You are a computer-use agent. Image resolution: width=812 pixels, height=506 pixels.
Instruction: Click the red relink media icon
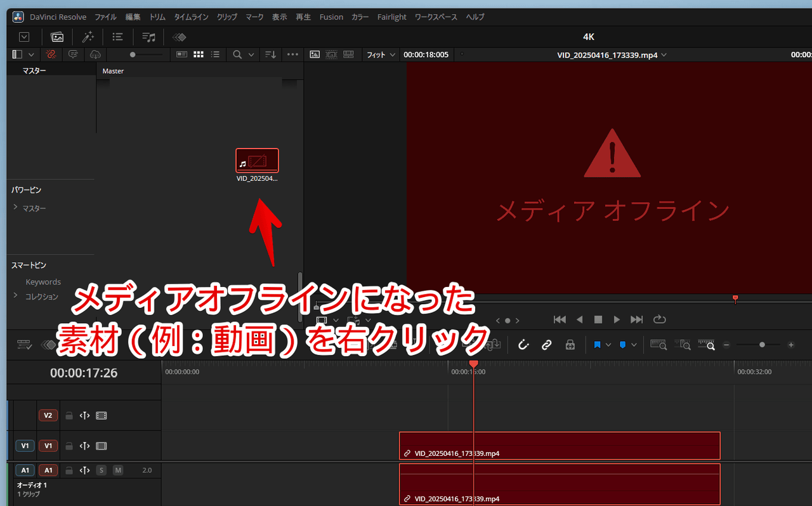click(51, 55)
